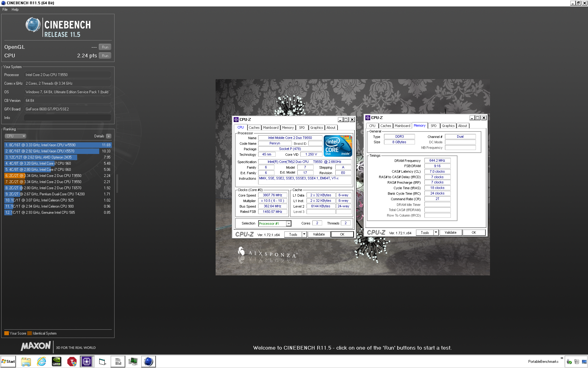Open the Help menu

15,10
